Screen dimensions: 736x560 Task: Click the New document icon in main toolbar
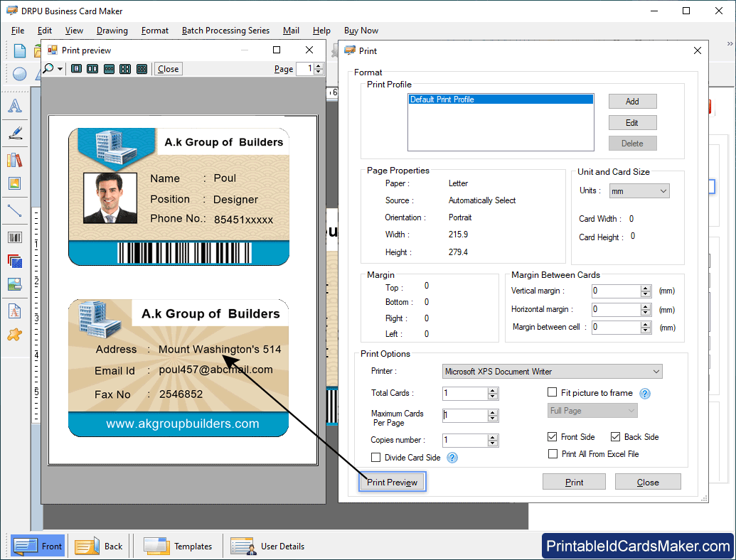(20, 50)
